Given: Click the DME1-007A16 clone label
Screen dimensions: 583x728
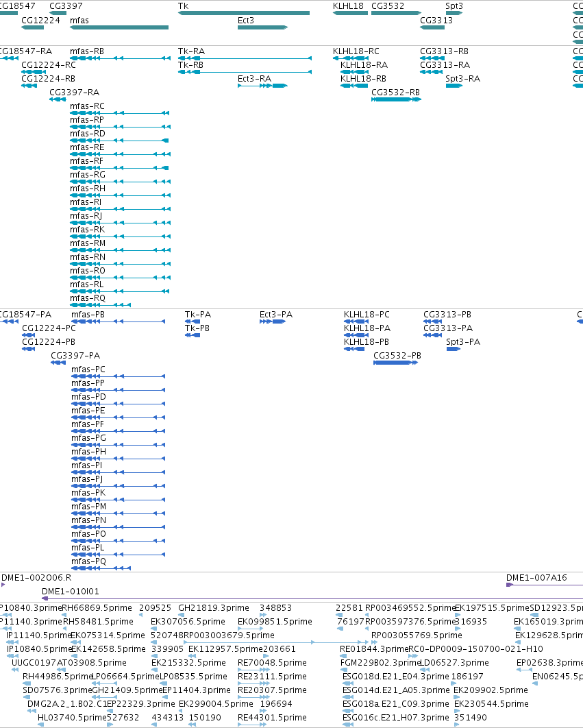Looking at the screenshot, I should (x=536, y=578).
